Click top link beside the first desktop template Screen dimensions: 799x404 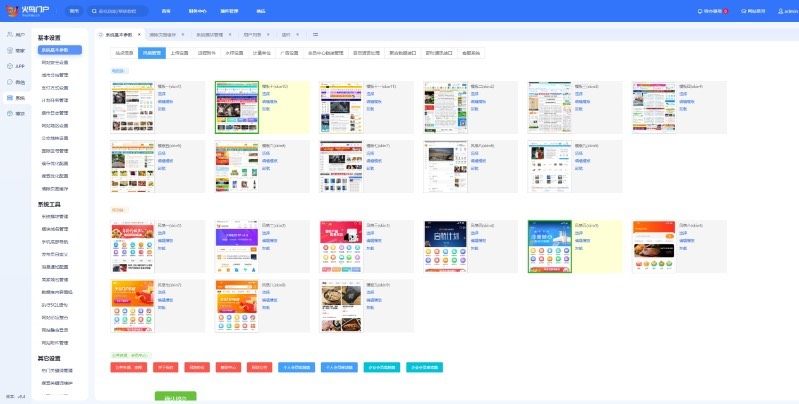click(x=162, y=94)
